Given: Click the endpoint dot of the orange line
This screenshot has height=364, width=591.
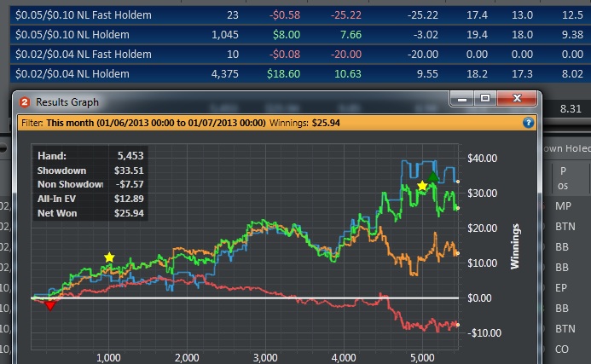Looking at the screenshot, I should coord(458,253).
